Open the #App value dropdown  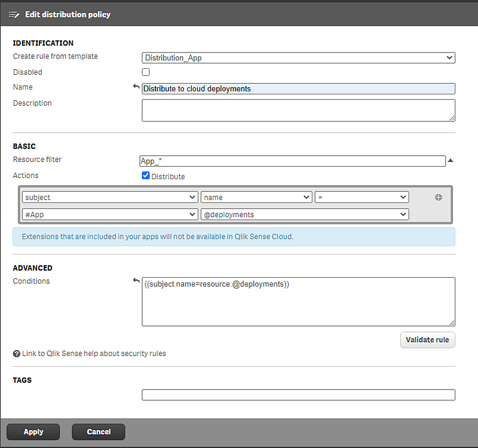(x=109, y=214)
